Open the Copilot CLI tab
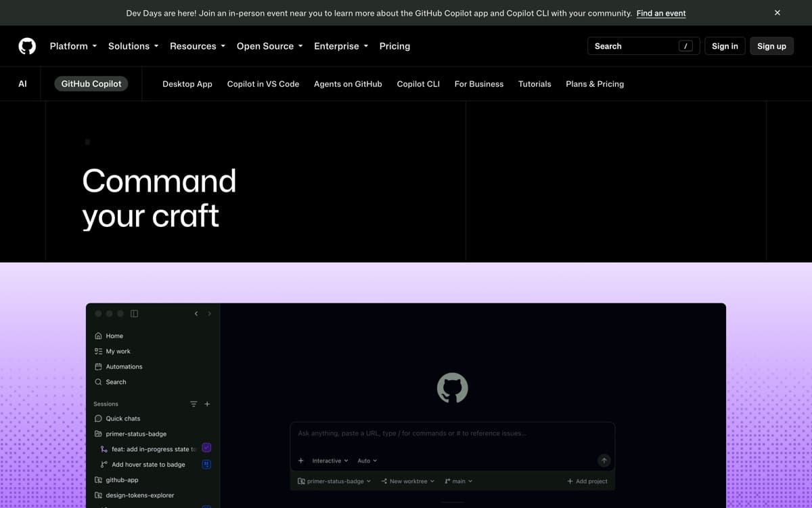The image size is (812, 508). pyautogui.click(x=418, y=84)
